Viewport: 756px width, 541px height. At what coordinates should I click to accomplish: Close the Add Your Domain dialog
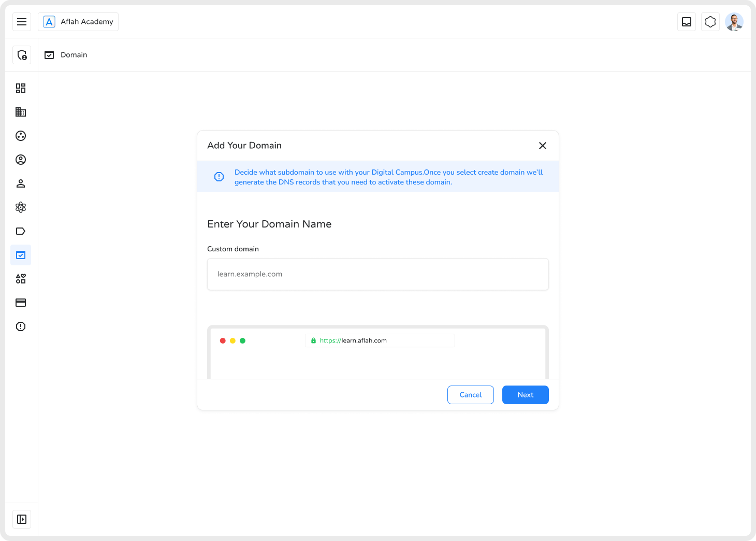(x=542, y=146)
